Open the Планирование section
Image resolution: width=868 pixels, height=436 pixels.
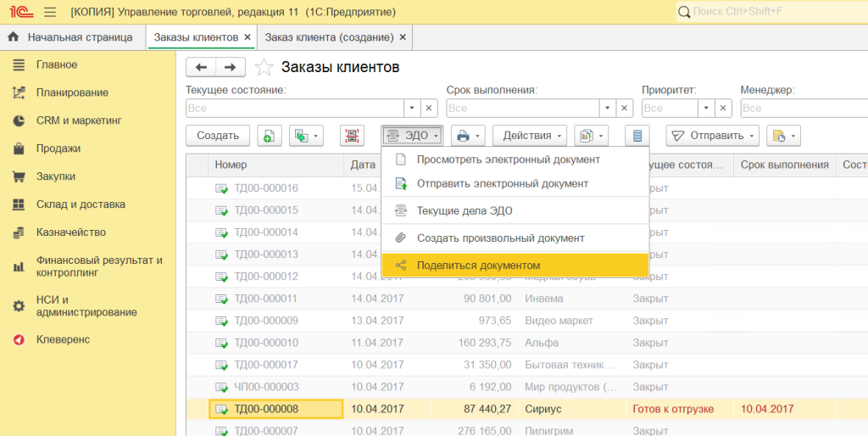[x=72, y=92]
